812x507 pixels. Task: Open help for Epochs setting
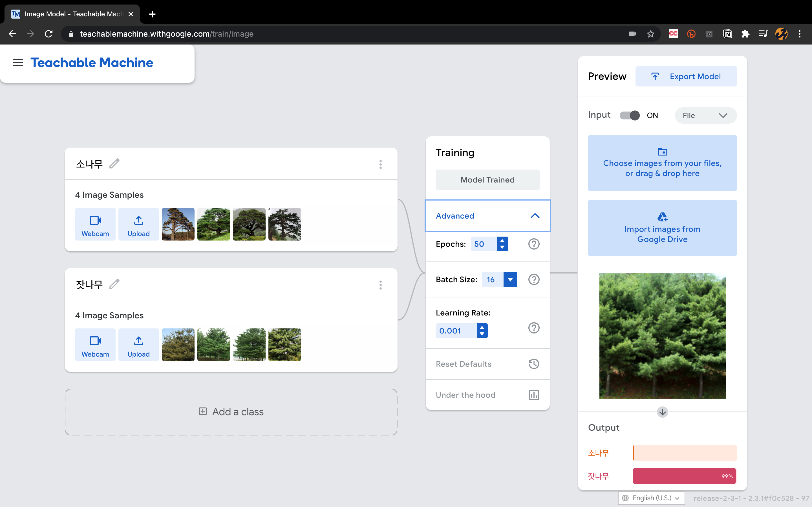[x=533, y=244]
